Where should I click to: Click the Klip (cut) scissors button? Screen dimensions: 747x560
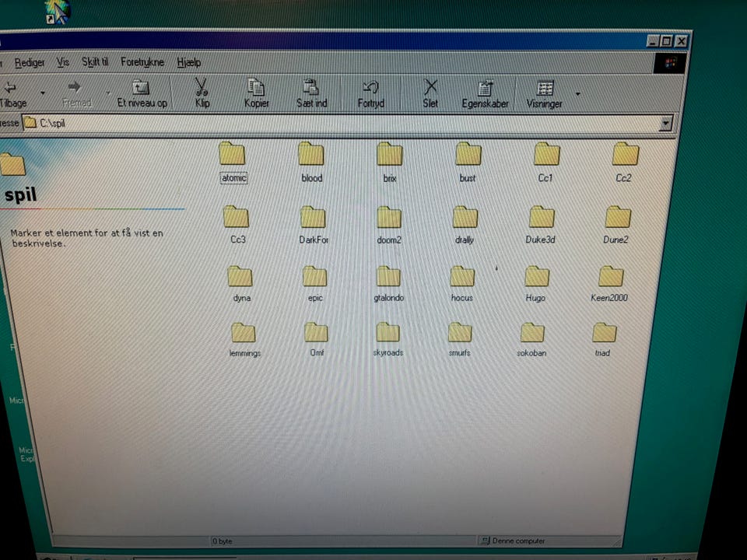(x=202, y=93)
